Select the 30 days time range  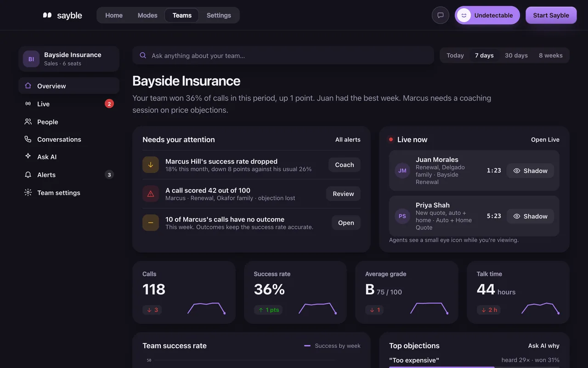pyautogui.click(x=516, y=55)
